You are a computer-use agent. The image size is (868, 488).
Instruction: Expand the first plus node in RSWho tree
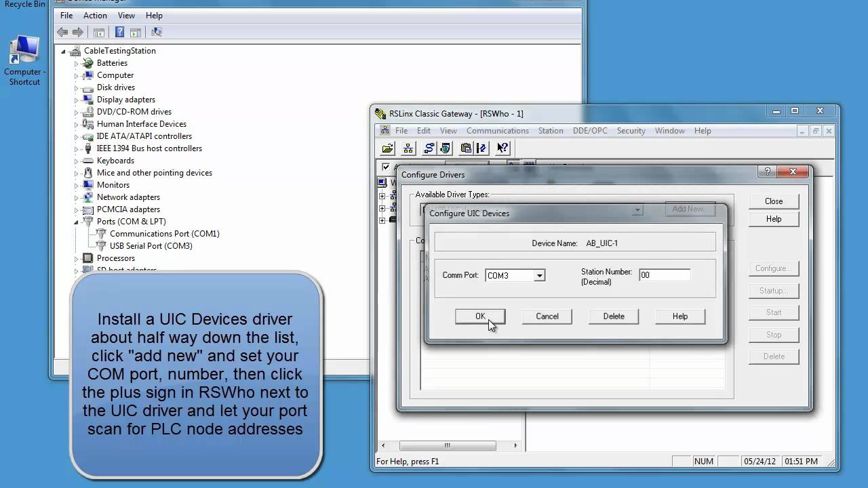(x=382, y=197)
